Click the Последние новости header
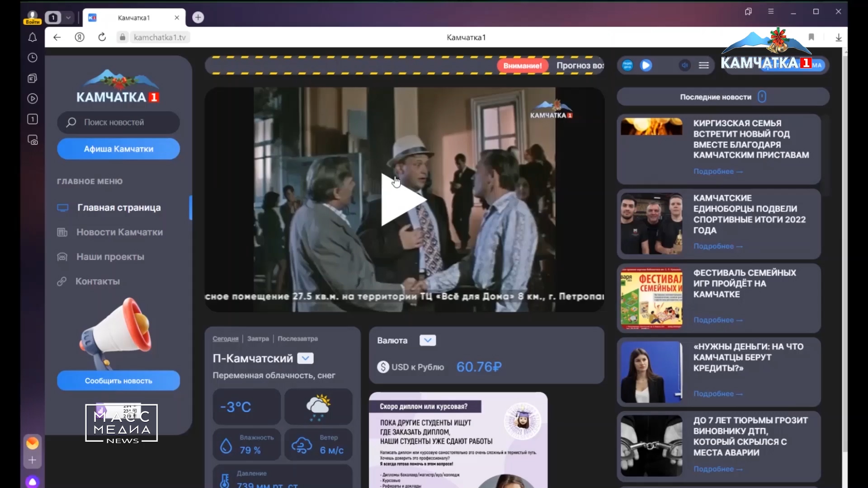868x488 pixels. [x=723, y=97]
